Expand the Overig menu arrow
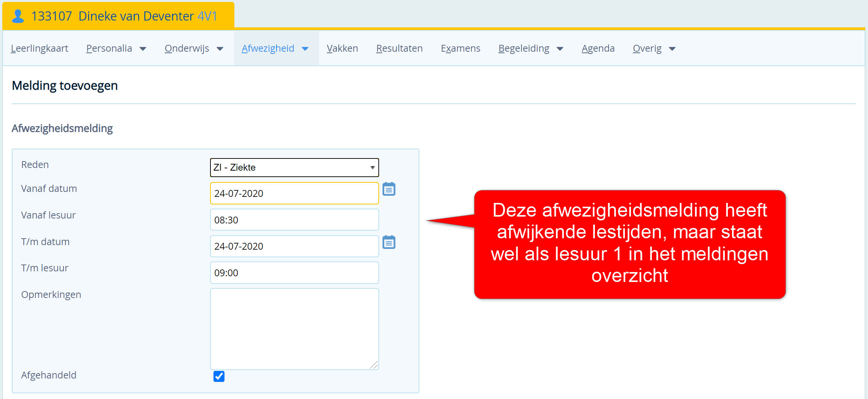Viewport: 868px width, 399px height. pos(672,49)
